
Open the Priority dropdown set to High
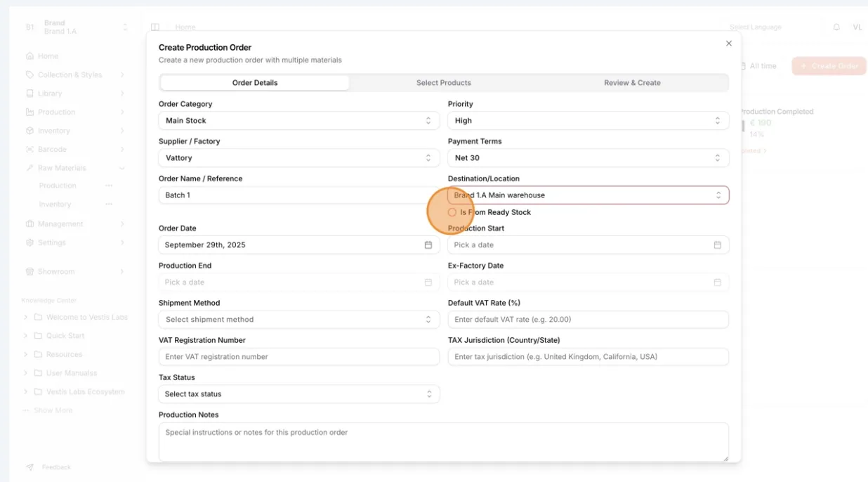tap(588, 121)
